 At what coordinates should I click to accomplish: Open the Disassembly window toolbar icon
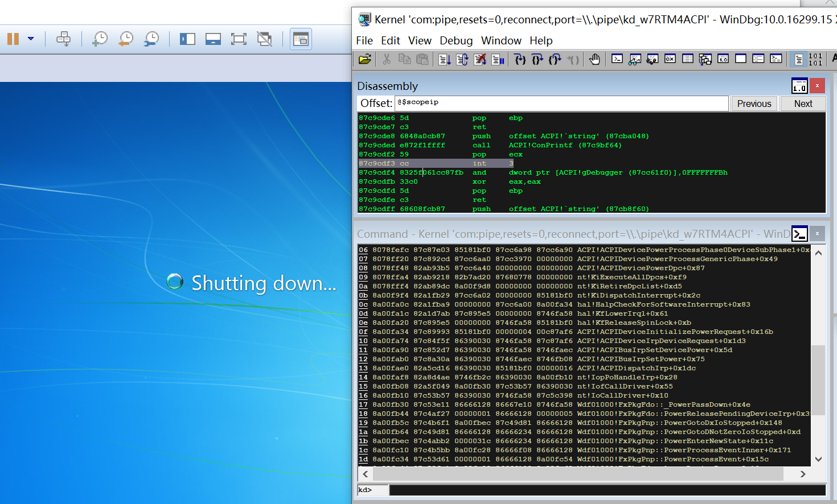click(723, 59)
